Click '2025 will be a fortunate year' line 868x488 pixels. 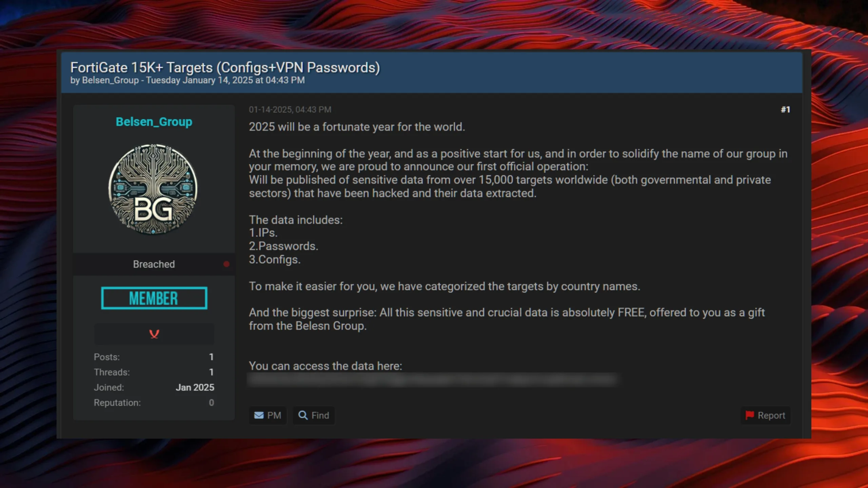tap(357, 127)
